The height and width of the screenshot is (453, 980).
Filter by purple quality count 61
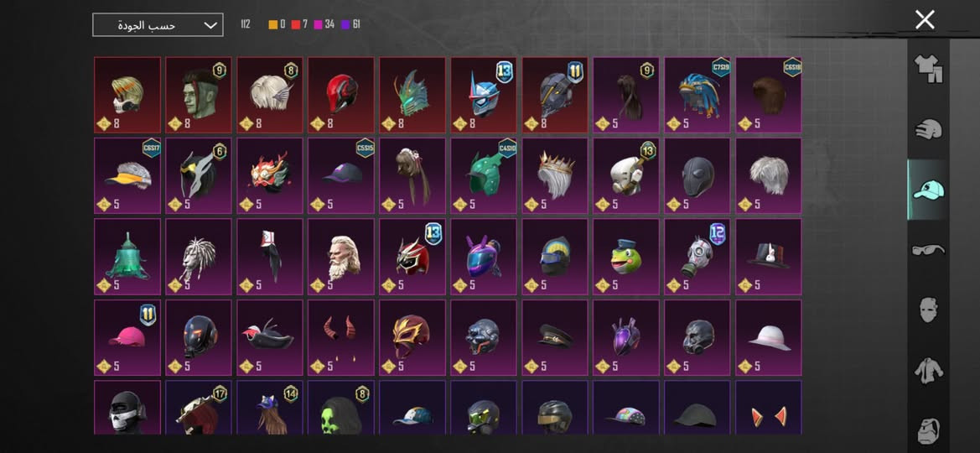[350, 24]
